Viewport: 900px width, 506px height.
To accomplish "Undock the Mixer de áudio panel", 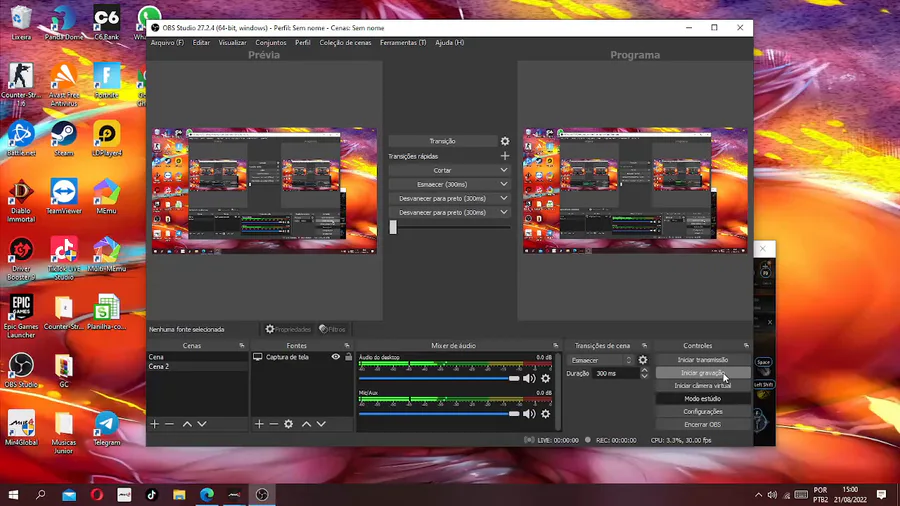I will [x=556, y=346].
